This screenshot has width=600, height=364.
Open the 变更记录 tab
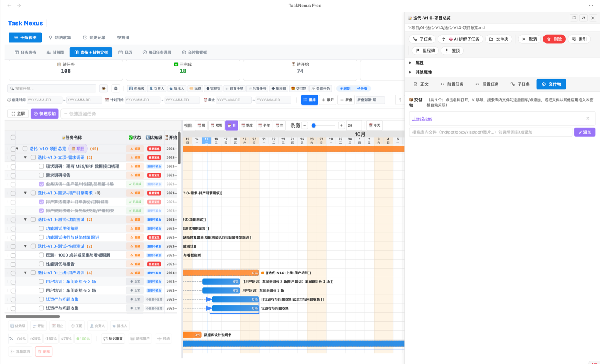point(94,38)
